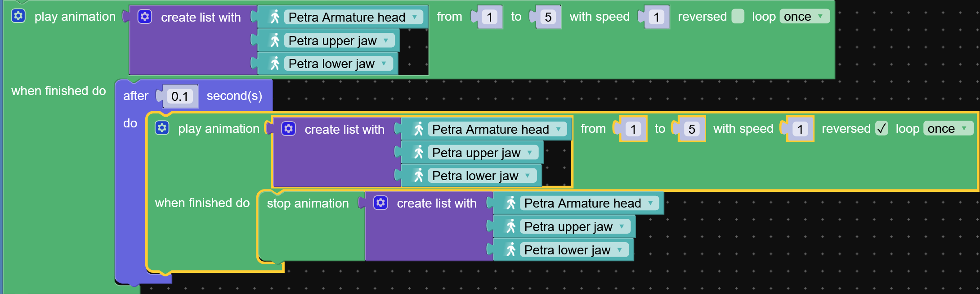Image resolution: width=980 pixels, height=294 pixels.
Task: Click gear icon on nested play animation's create list
Action: 288,129
